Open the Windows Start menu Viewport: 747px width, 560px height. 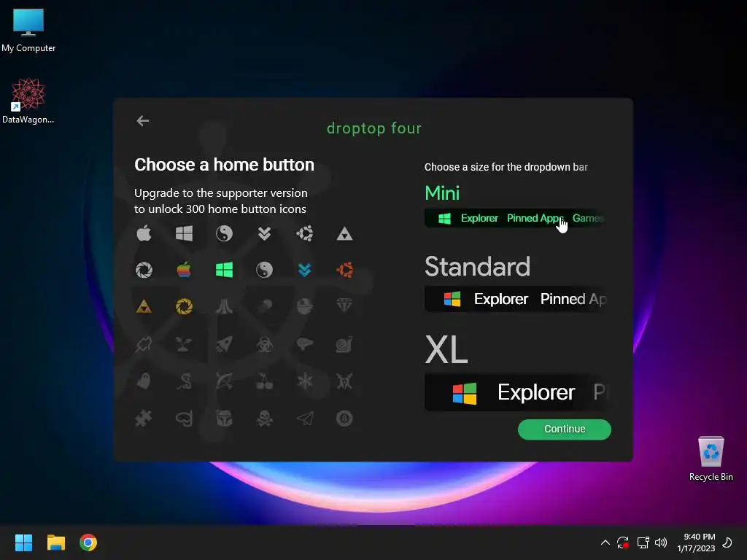[23, 542]
